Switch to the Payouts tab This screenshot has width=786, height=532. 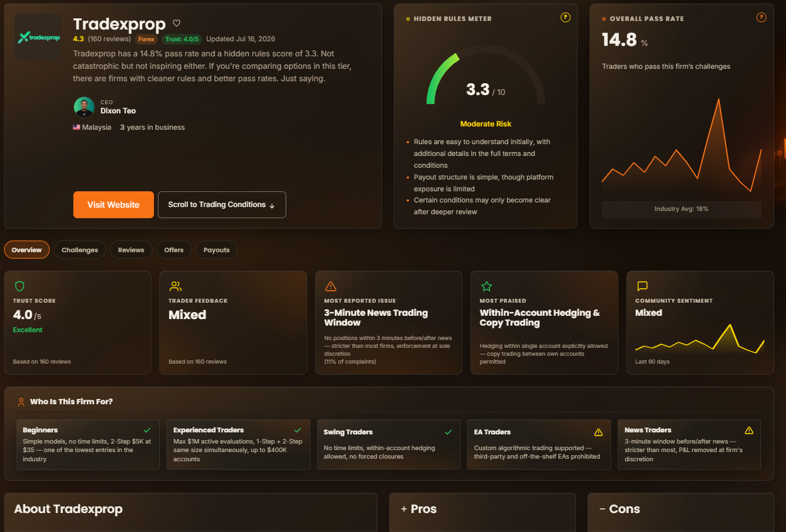click(217, 250)
